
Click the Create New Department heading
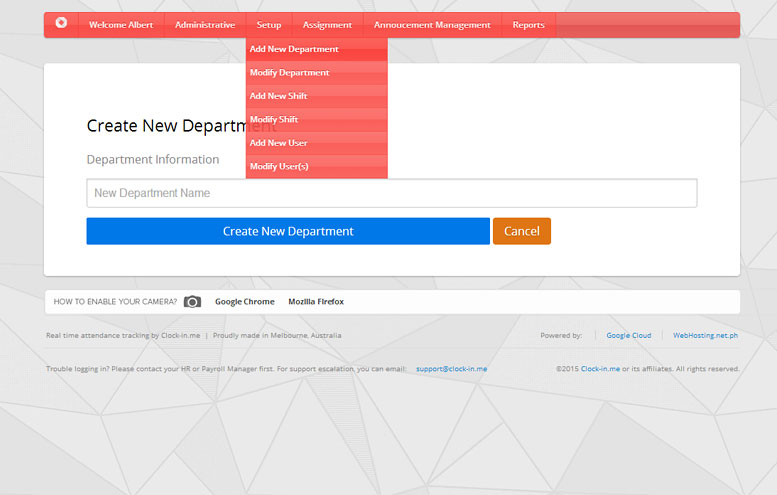(x=181, y=126)
